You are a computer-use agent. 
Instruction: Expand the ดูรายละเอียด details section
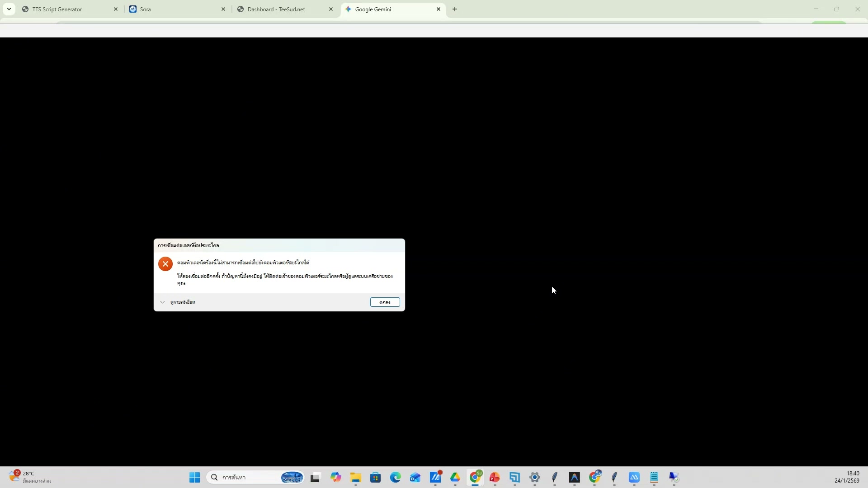(179, 302)
